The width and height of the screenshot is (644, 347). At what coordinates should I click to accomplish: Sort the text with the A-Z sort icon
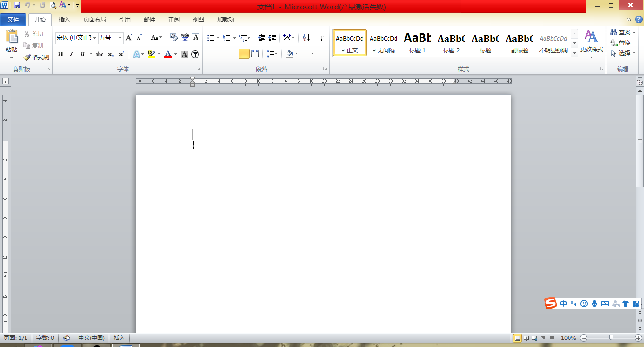[x=306, y=38]
